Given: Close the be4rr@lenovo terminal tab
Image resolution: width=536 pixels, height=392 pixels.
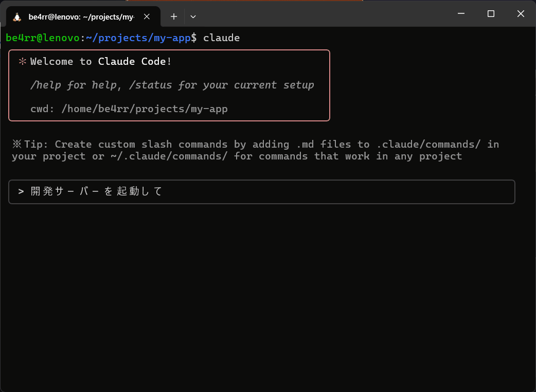Looking at the screenshot, I should click(x=147, y=16).
